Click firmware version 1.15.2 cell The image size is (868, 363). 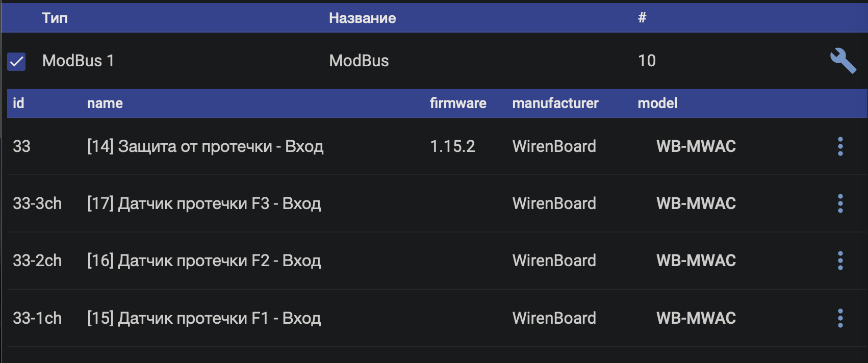452,146
